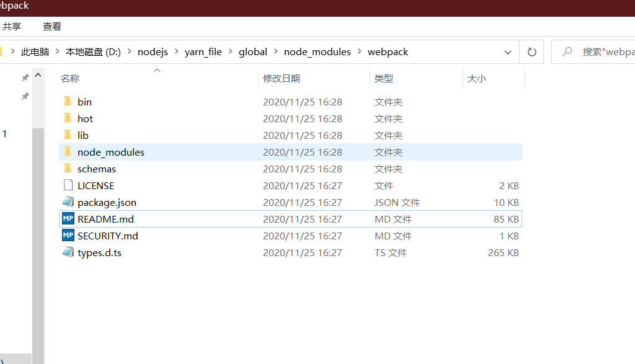
Task: Click webpack segment in breadcrumb
Action: point(388,52)
